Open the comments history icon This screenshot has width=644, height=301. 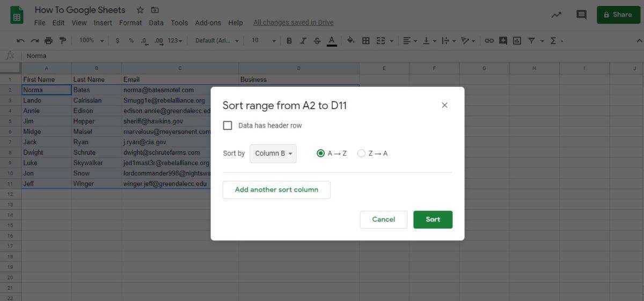(581, 15)
